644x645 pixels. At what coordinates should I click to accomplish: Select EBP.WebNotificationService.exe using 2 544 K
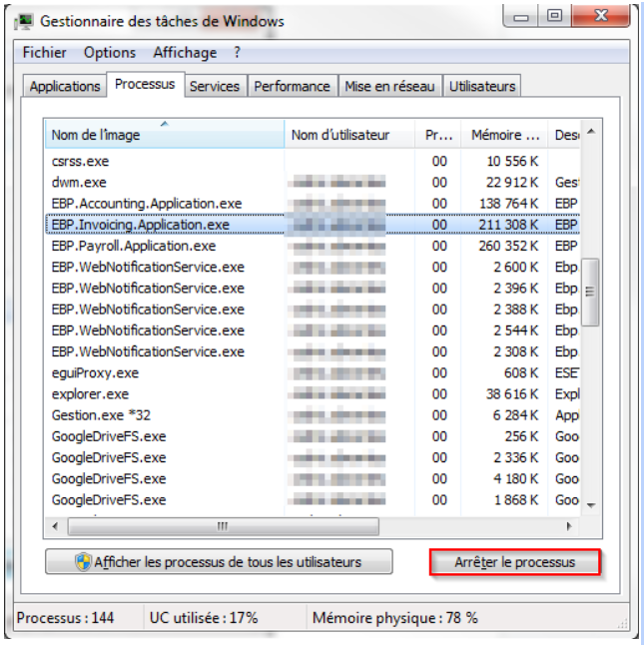(x=313, y=330)
